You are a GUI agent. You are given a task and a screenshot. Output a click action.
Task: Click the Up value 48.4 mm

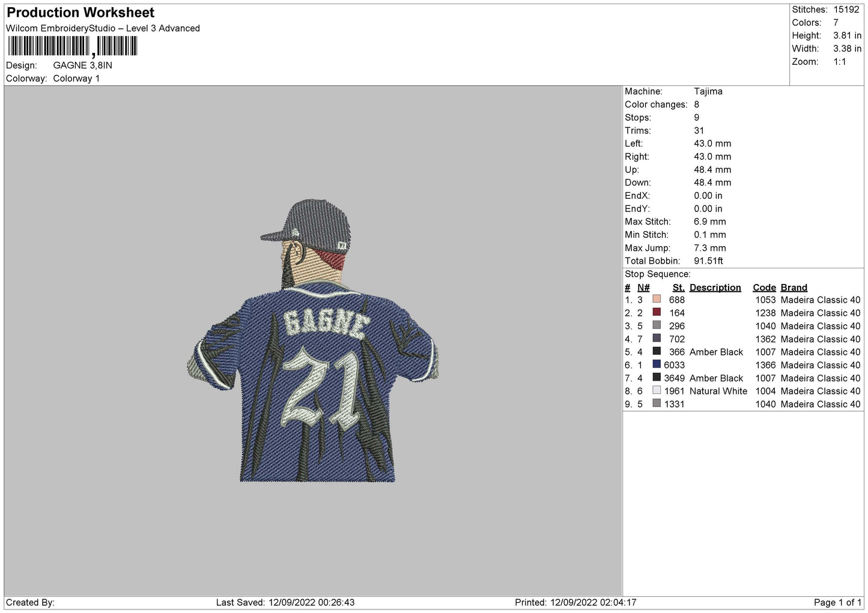(x=712, y=170)
